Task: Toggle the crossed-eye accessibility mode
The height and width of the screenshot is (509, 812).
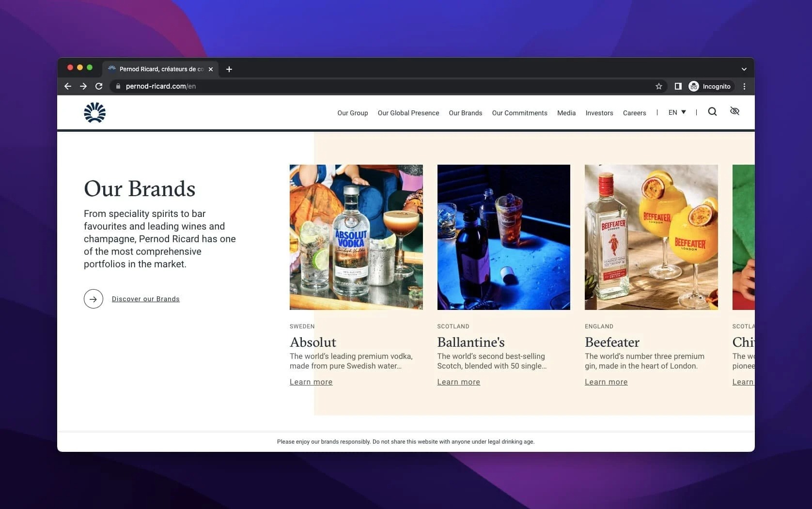Action: click(x=735, y=111)
